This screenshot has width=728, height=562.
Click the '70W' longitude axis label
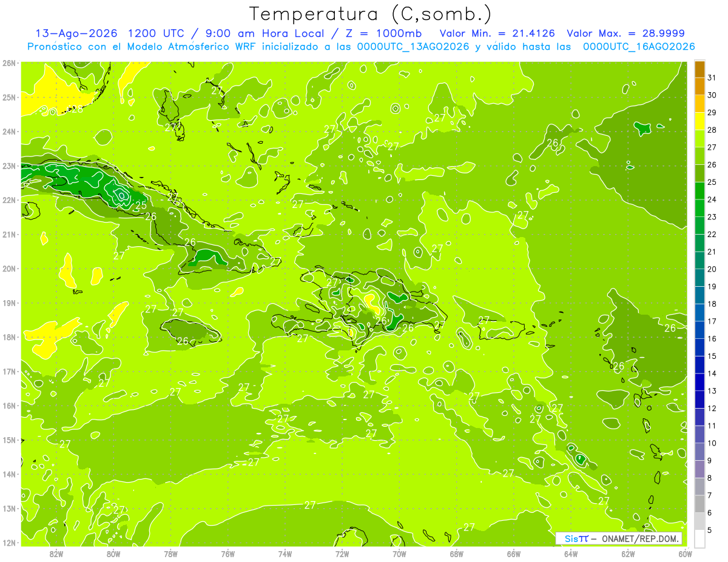pyautogui.click(x=399, y=554)
